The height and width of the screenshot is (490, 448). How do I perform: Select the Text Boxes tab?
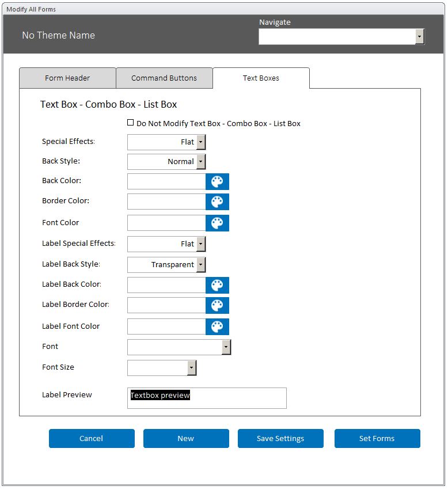pyautogui.click(x=261, y=78)
